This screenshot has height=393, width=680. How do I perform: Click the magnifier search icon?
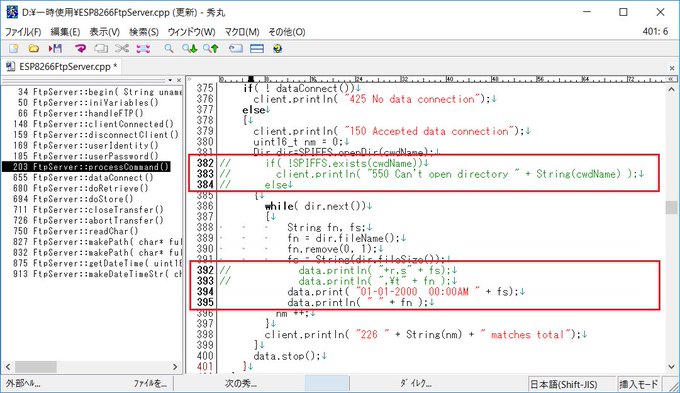pyautogui.click(x=169, y=49)
